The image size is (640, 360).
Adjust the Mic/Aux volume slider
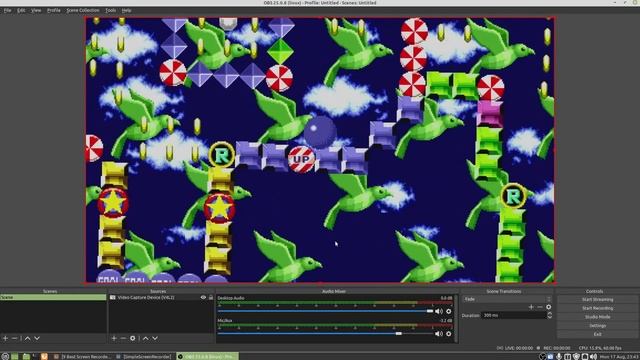click(325, 334)
